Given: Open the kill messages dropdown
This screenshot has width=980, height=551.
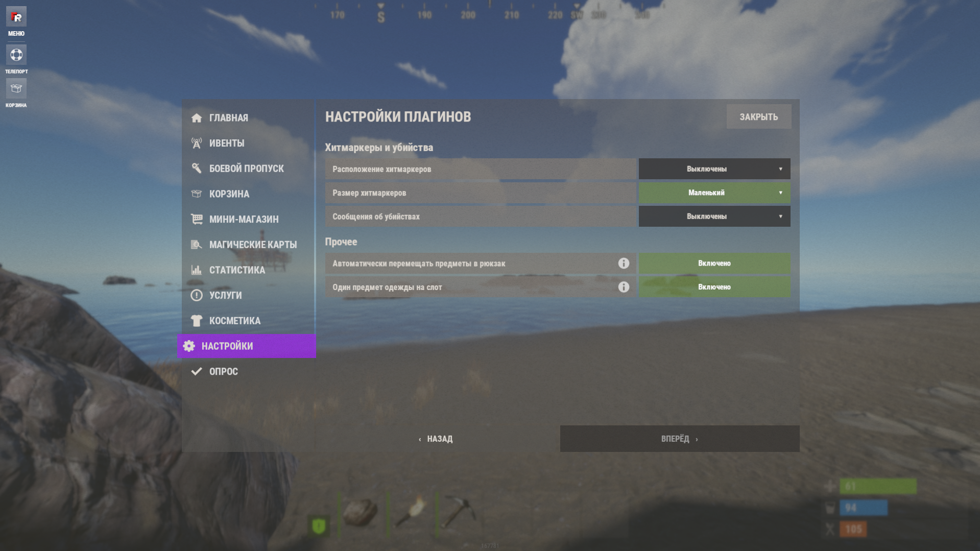Looking at the screenshot, I should tap(714, 217).
